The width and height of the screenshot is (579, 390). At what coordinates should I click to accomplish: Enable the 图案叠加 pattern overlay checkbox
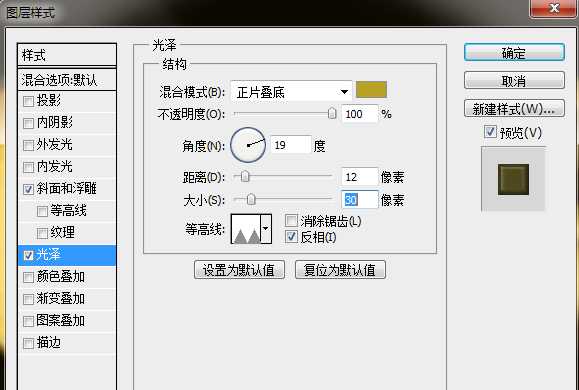(x=28, y=321)
